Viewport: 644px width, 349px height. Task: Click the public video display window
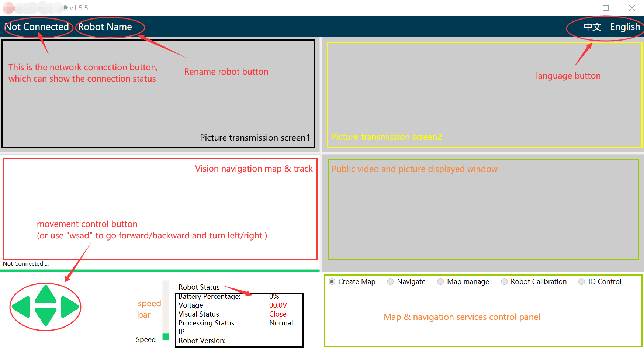coord(483,210)
